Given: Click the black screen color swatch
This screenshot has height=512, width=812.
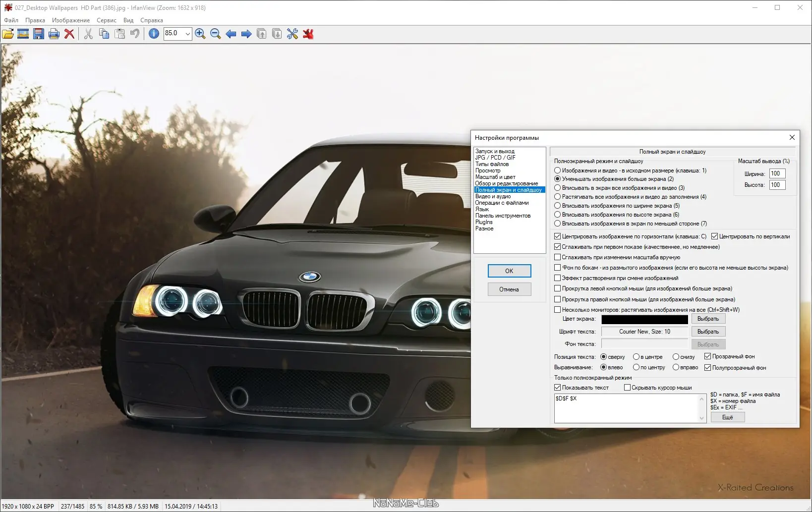Looking at the screenshot, I should 644,319.
